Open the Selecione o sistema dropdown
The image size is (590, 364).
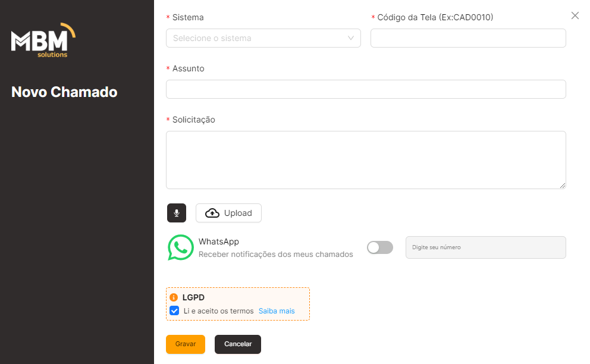pos(263,38)
